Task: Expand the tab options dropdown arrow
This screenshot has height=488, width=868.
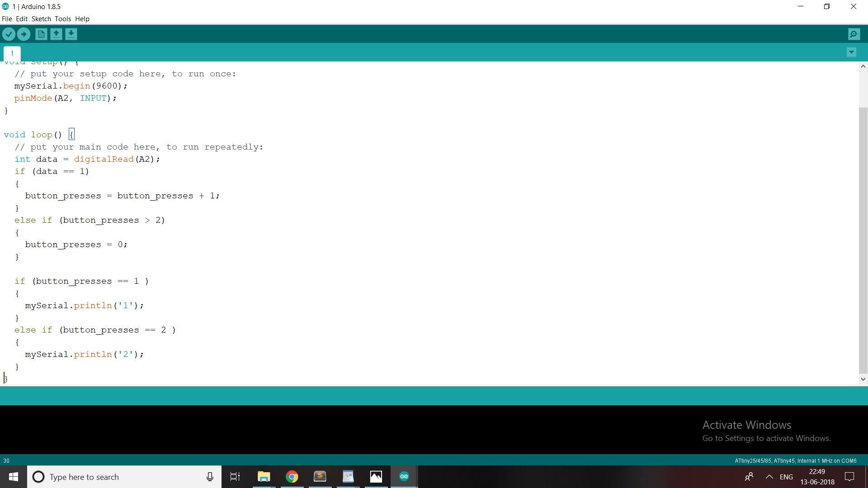Action: (851, 52)
